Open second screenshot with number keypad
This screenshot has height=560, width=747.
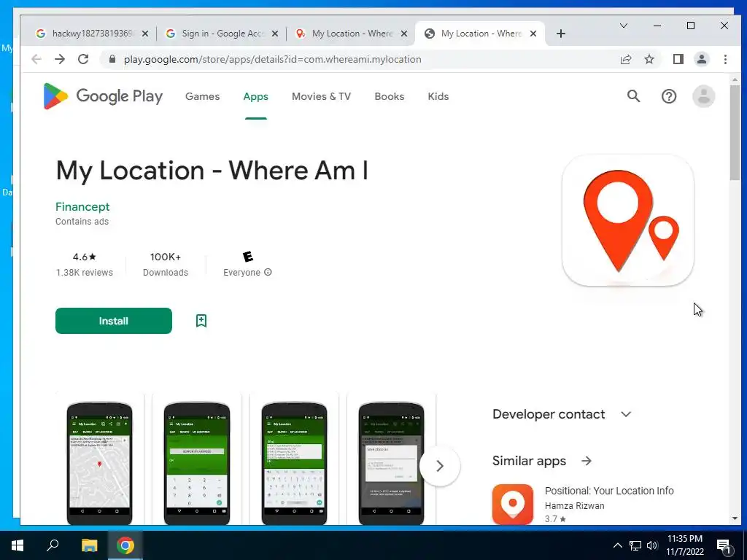pyautogui.click(x=197, y=463)
